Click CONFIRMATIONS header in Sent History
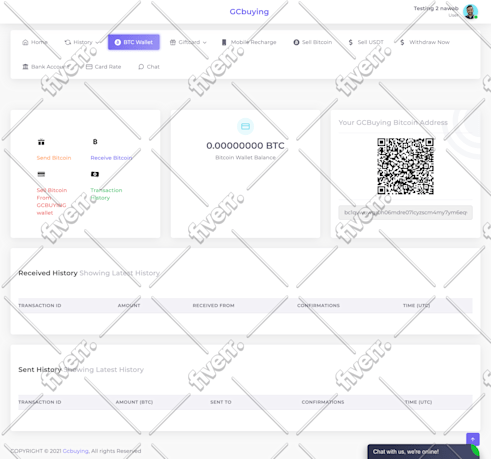 323,402
